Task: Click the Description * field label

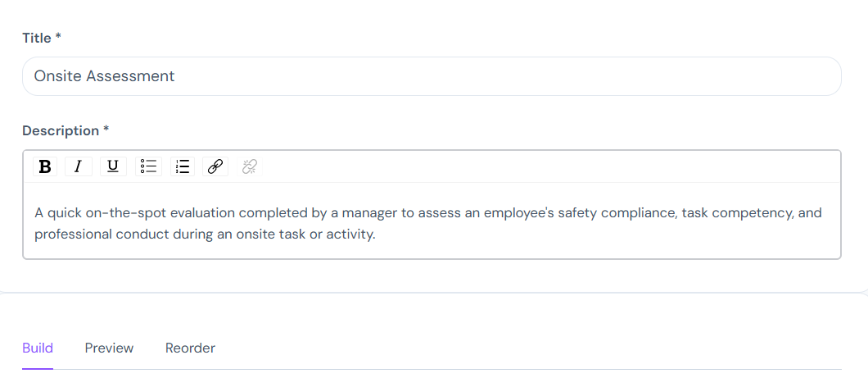Action: 66,131
